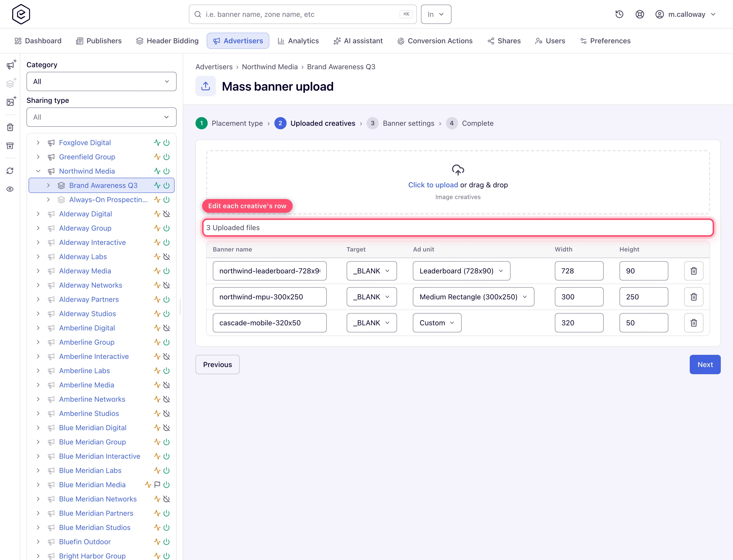This screenshot has height=560, width=733.
Task: Delete the cascade-mobile-320x50 row
Action: [x=693, y=323]
